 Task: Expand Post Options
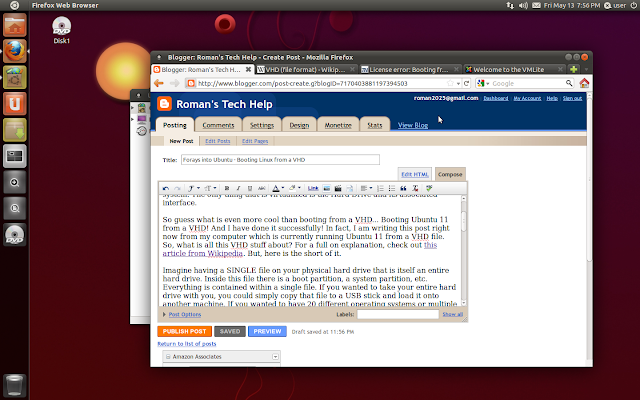coord(184,314)
